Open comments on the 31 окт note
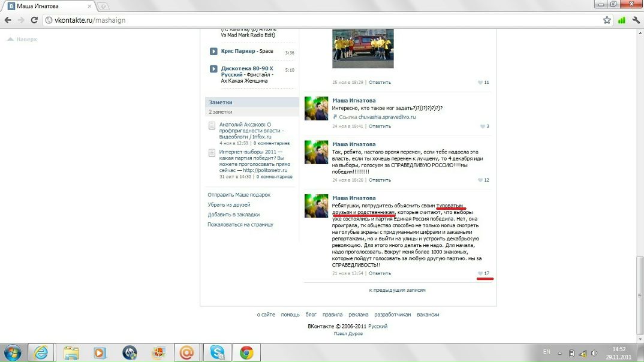Screen dimensions: 644x362 (x=274, y=177)
